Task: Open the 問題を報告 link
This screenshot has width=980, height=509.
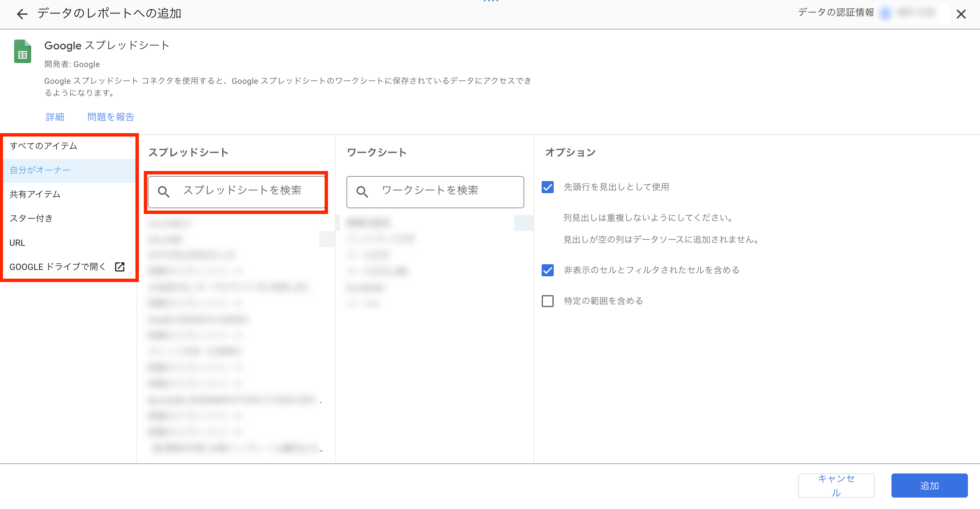Action: point(111,117)
